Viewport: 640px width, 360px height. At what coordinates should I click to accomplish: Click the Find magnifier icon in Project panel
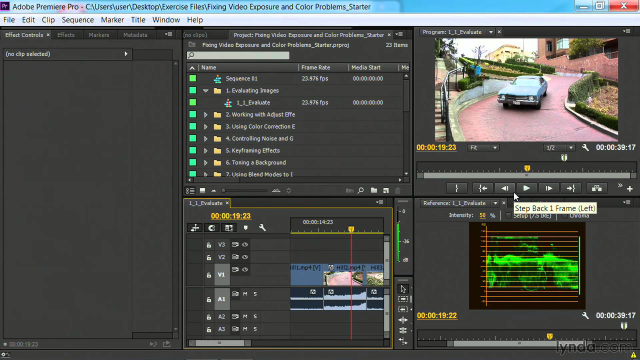click(361, 190)
